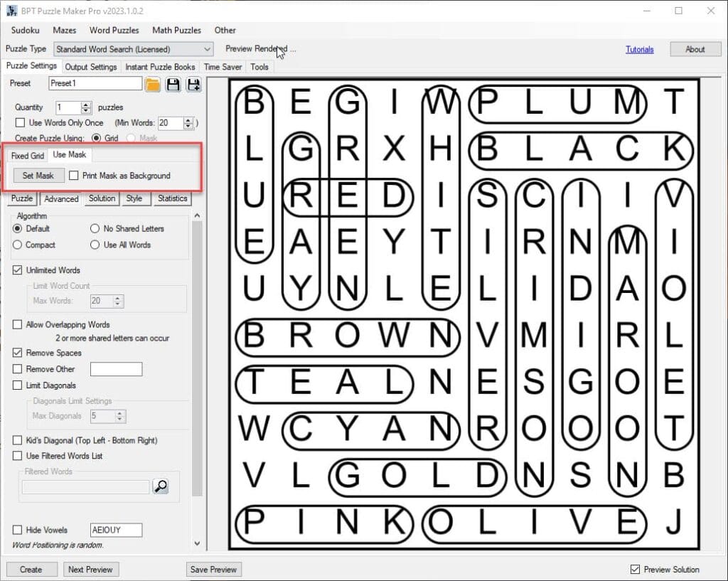Select the Compact algorithm option
Viewport: 728px width, 581px height.
18,245
